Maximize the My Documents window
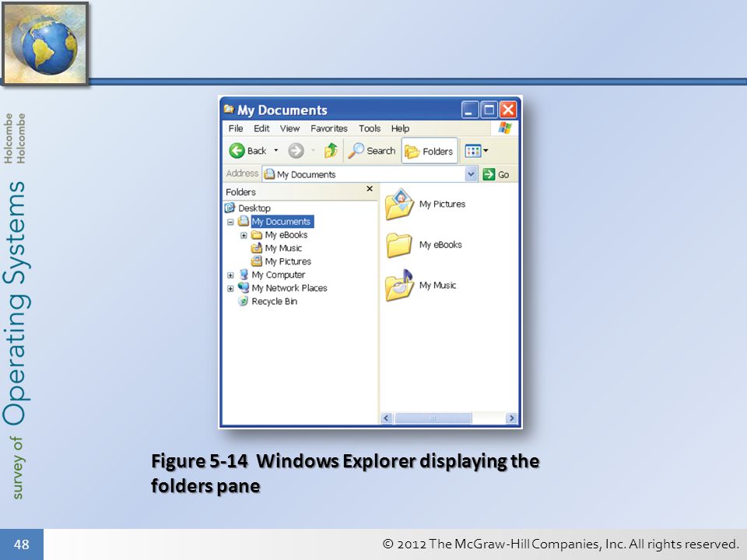This screenshot has height=560, width=747. 489,110
